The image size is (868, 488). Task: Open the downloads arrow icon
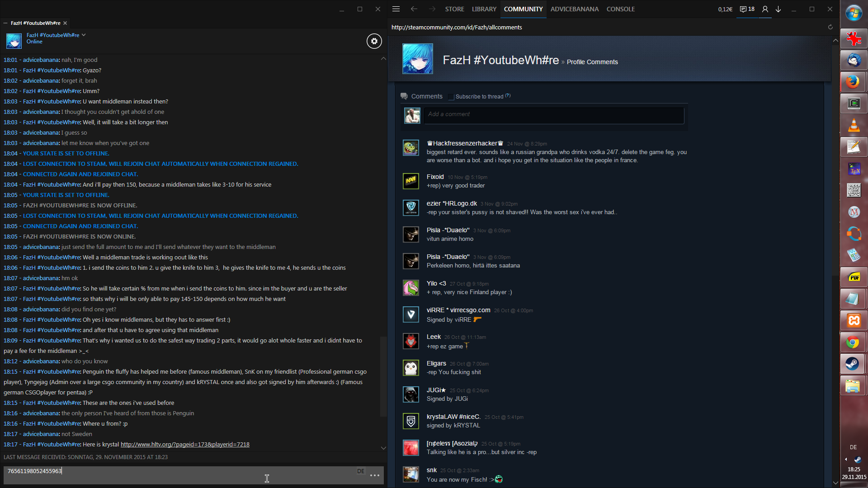(x=778, y=9)
